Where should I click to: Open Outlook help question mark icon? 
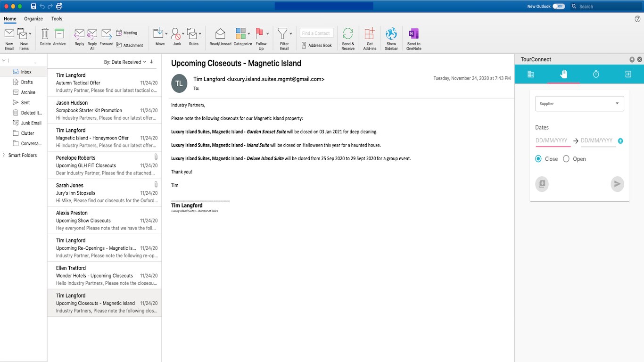(x=637, y=19)
